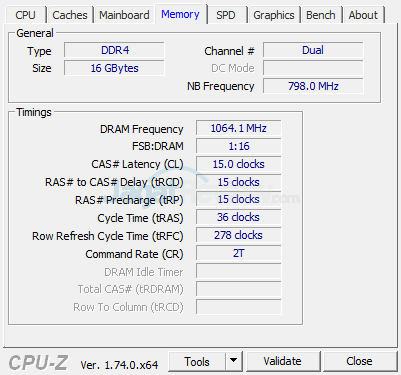Open the Graphics tab

click(274, 15)
